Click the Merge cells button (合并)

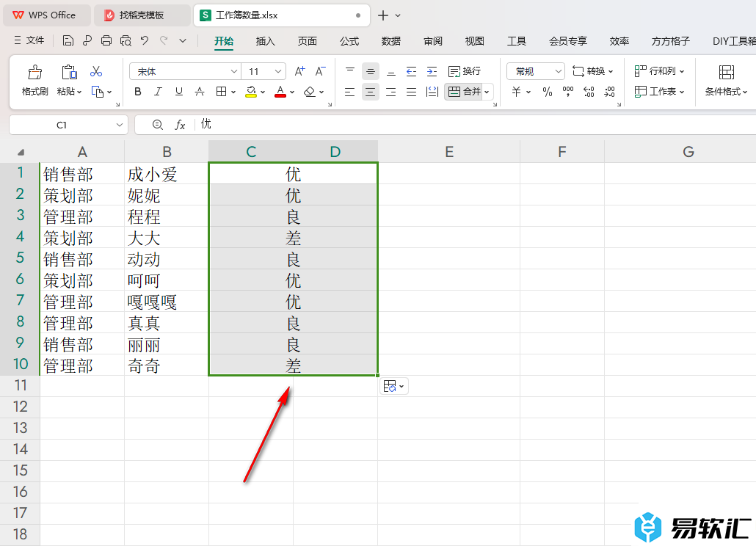(464, 92)
